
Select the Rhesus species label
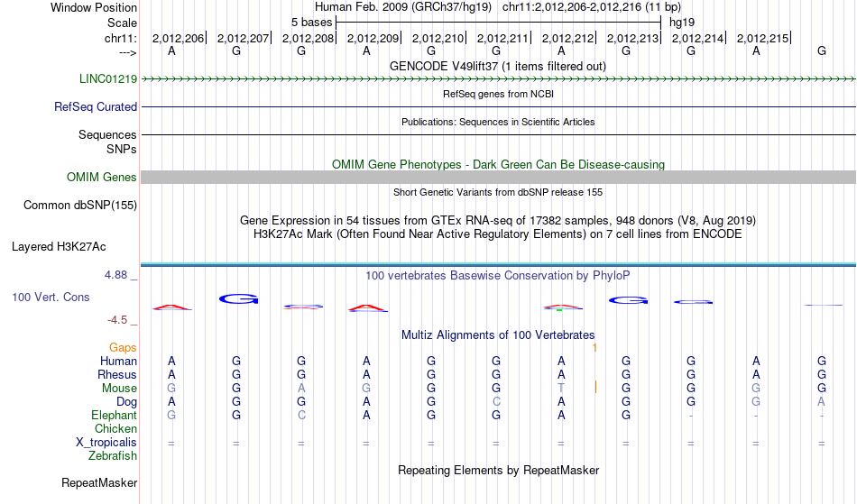pos(117,374)
